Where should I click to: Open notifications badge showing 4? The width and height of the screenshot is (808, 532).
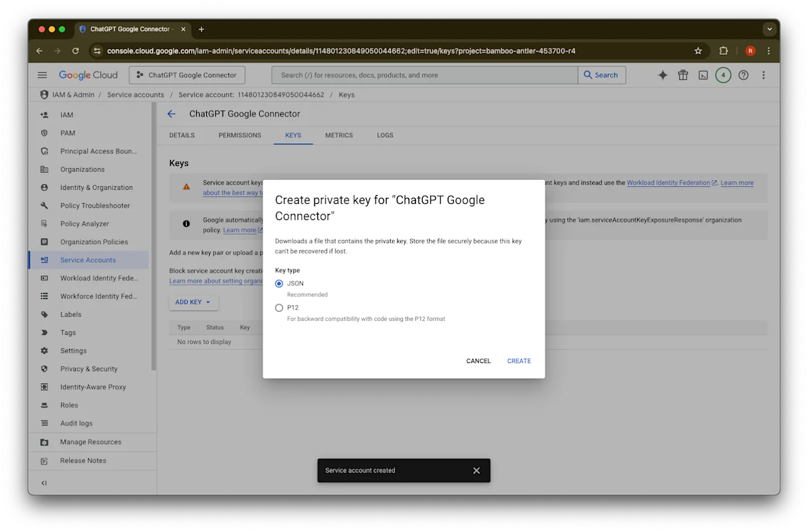click(723, 75)
